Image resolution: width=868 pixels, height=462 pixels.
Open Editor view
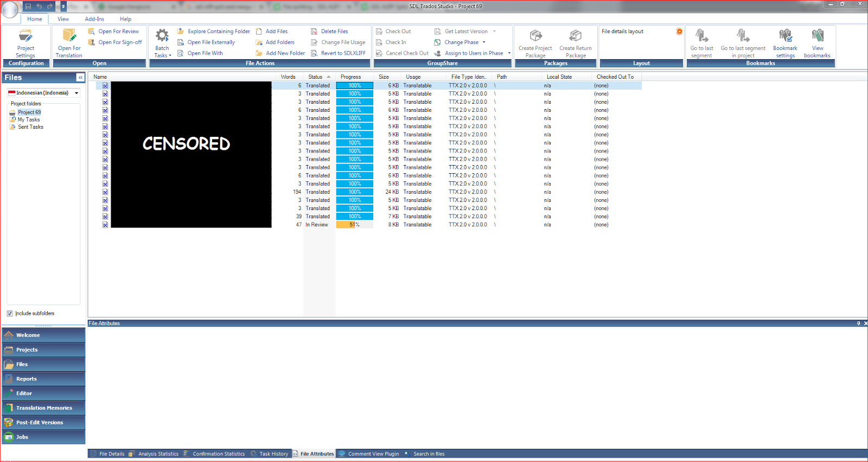(x=43, y=394)
